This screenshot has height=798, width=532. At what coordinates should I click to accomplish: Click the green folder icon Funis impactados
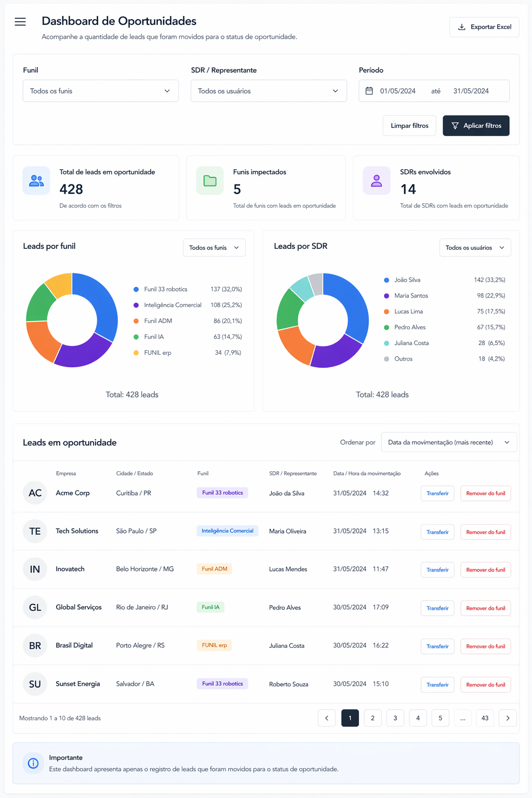(x=210, y=181)
